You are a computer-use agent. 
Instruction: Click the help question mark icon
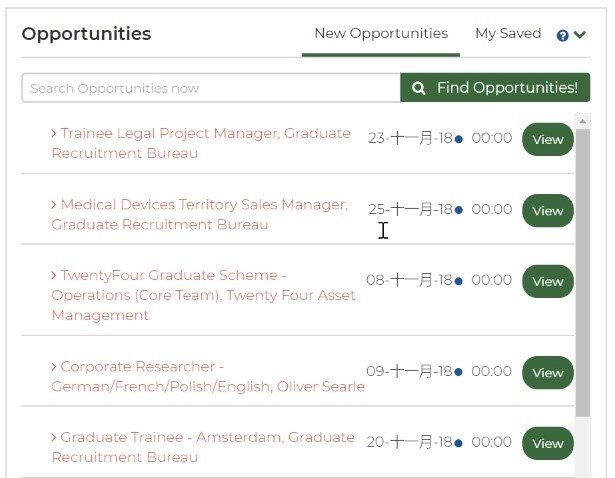click(x=562, y=35)
